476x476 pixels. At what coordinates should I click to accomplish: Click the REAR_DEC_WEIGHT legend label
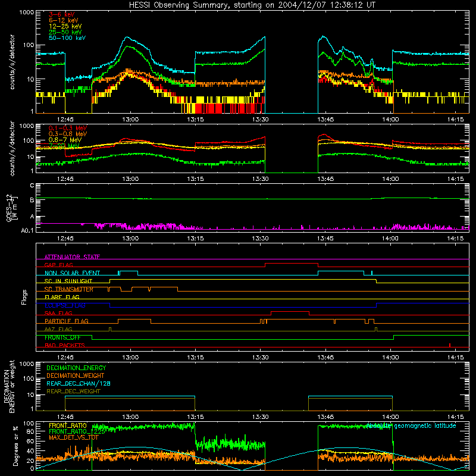click(73, 392)
